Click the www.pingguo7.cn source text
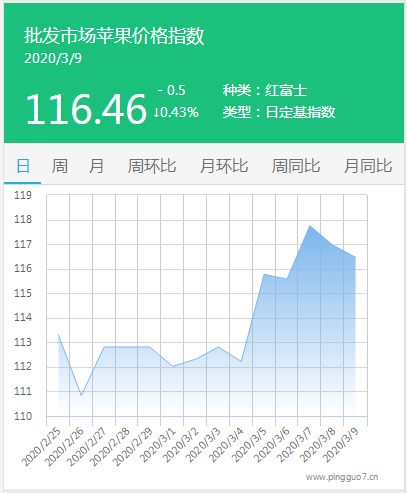Image resolution: width=407 pixels, height=493 pixels. [x=342, y=477]
